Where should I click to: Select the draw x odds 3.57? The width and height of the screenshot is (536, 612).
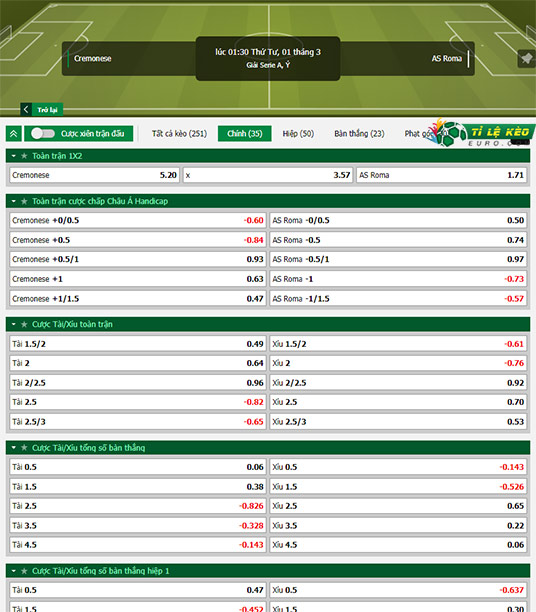(268, 175)
